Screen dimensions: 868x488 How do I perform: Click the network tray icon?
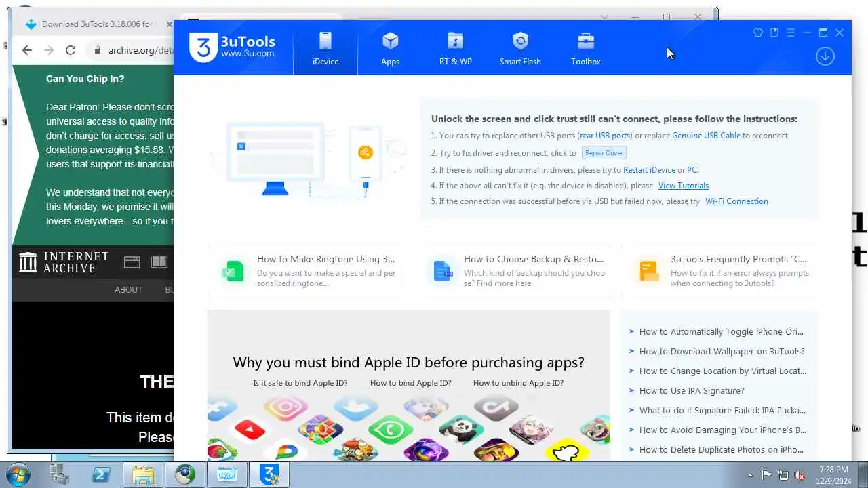(783, 475)
